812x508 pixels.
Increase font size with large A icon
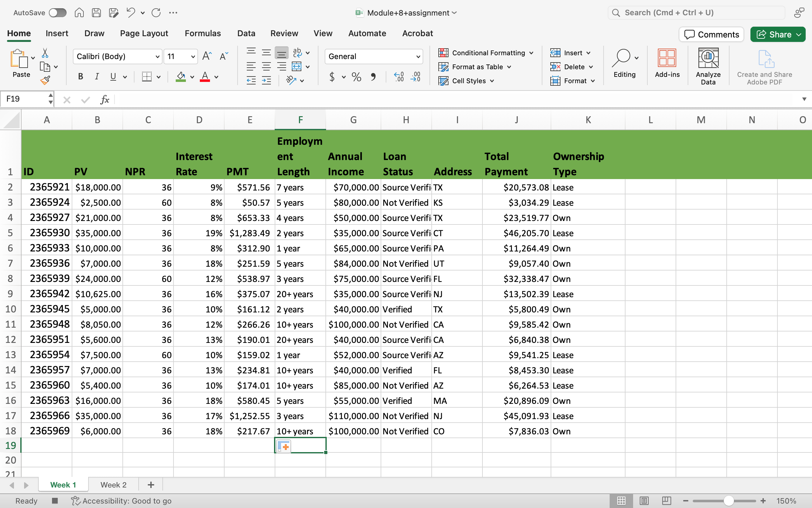click(207, 56)
